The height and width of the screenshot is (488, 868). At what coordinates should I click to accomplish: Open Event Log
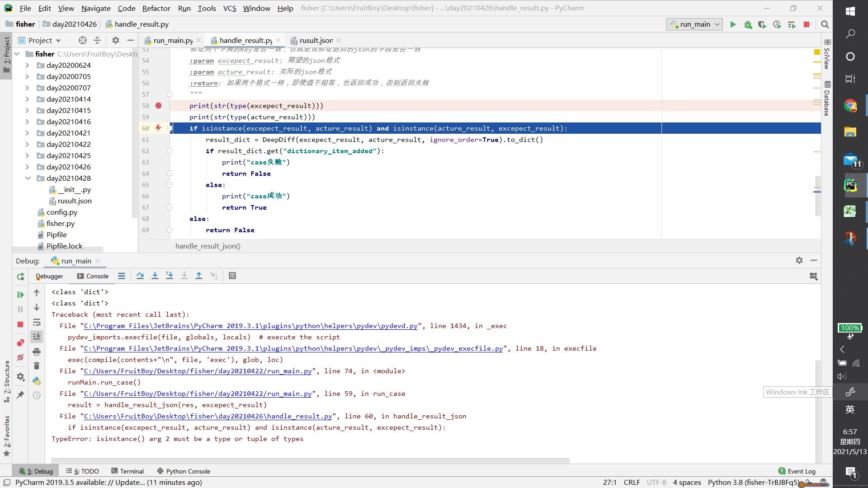coord(797,471)
